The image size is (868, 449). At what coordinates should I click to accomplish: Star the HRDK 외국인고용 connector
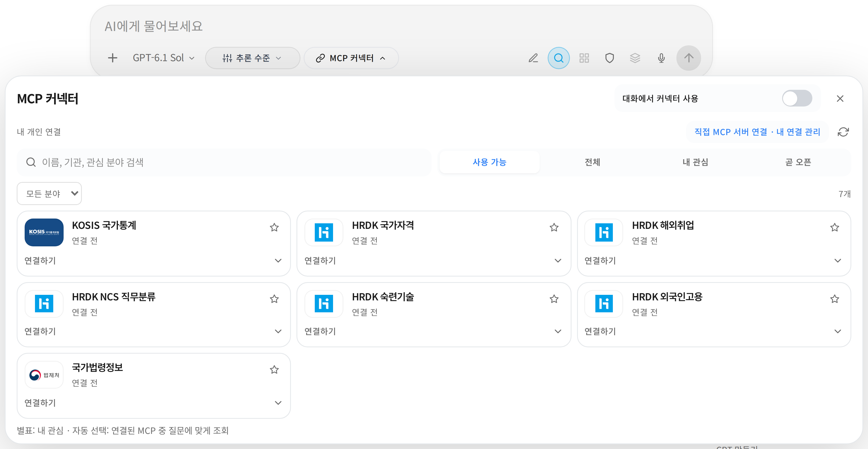(x=834, y=299)
